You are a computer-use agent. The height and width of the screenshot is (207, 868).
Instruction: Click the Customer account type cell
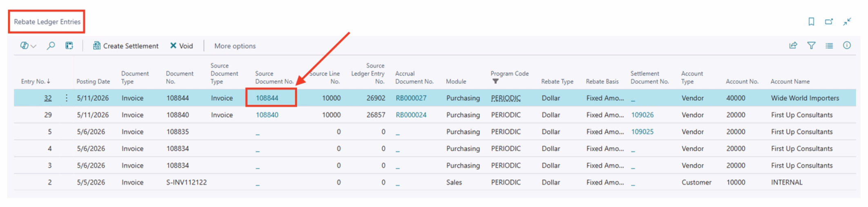coord(696,182)
